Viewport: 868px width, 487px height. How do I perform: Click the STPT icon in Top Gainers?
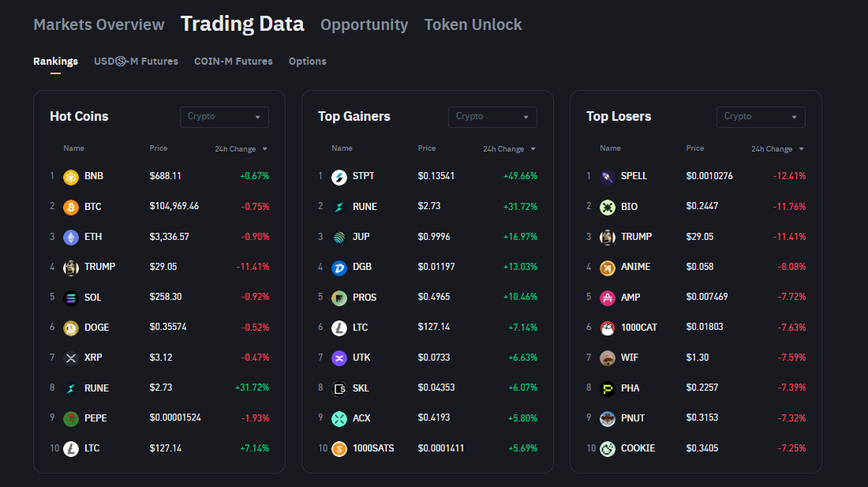[x=339, y=177]
